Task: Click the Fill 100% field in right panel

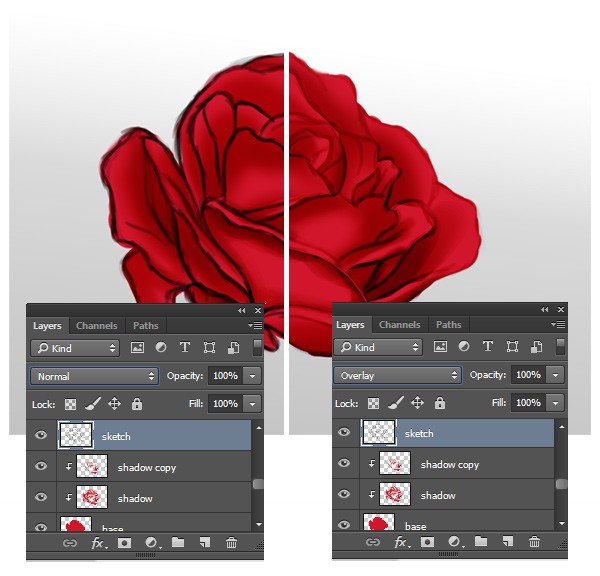Action: point(528,403)
